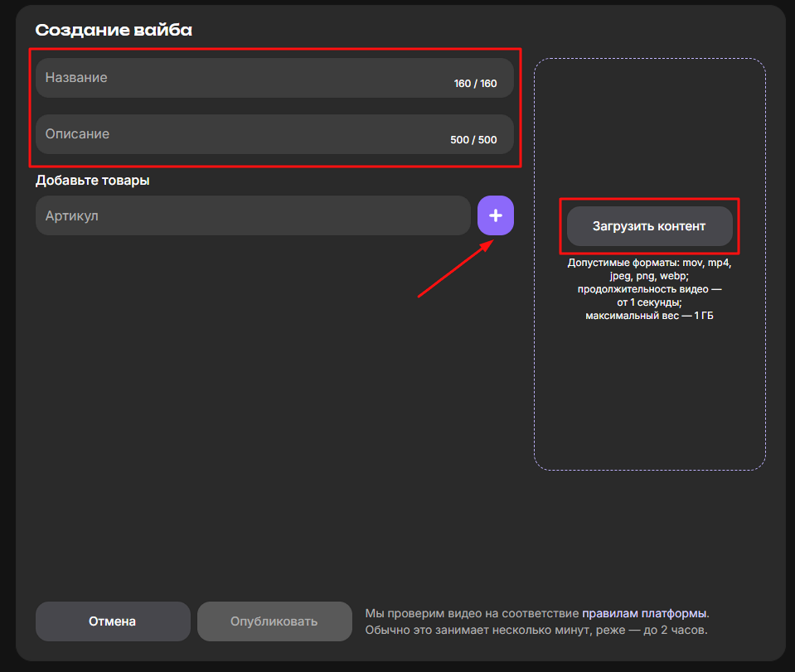The width and height of the screenshot is (795, 672).
Task: Click the от 1 секунды hint line
Action: click(x=649, y=302)
